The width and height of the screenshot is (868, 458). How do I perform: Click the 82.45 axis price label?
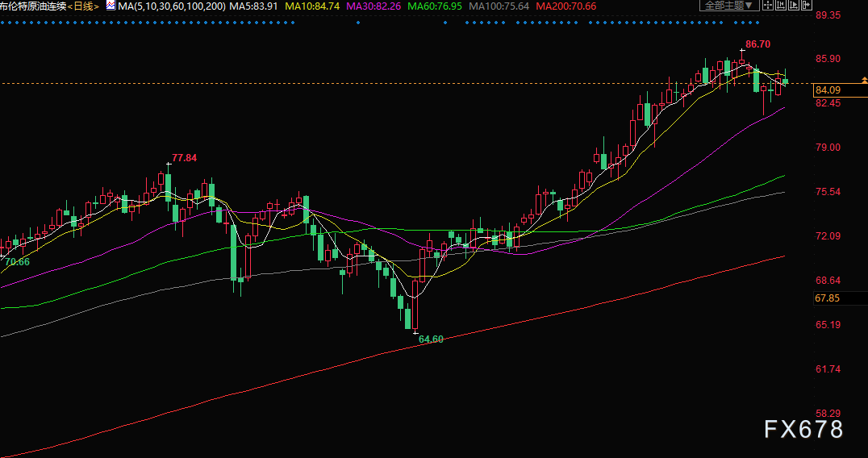[828, 103]
